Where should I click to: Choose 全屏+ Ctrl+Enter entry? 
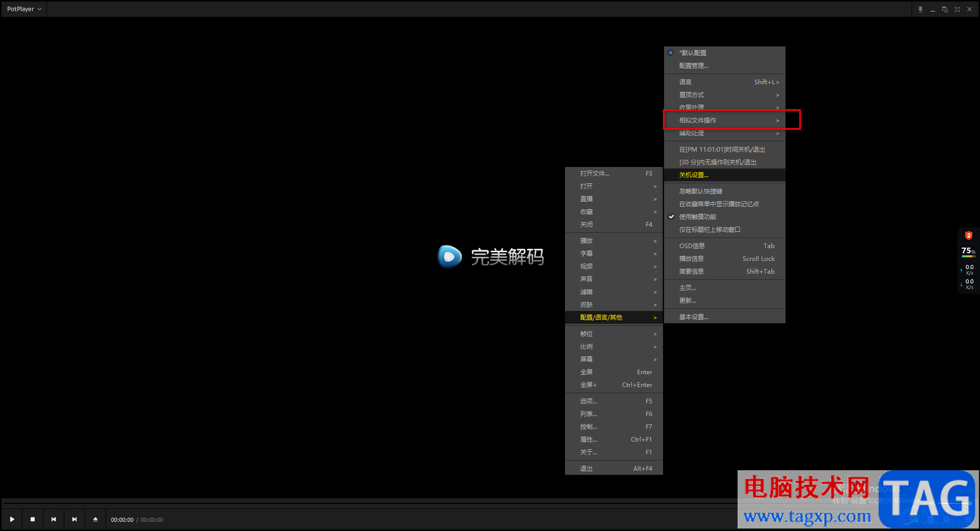click(x=614, y=385)
